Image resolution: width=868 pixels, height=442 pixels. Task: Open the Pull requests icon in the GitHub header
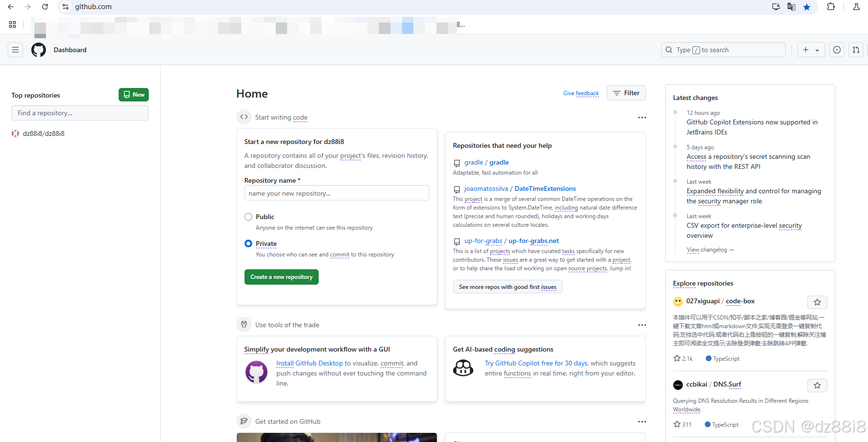point(856,50)
